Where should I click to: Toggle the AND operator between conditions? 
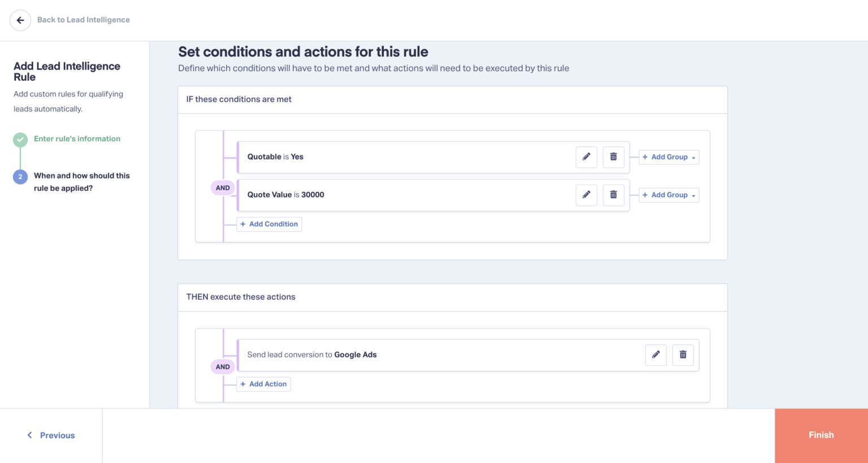222,187
